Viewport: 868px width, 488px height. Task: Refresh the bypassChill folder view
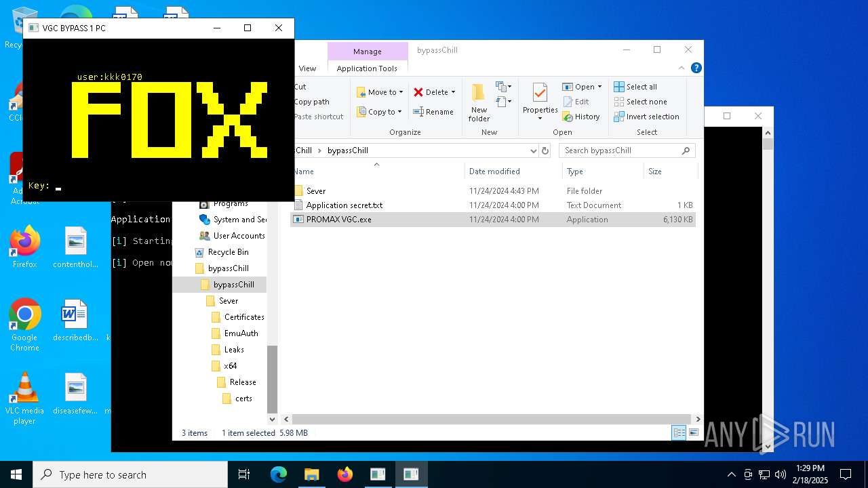[x=545, y=150]
